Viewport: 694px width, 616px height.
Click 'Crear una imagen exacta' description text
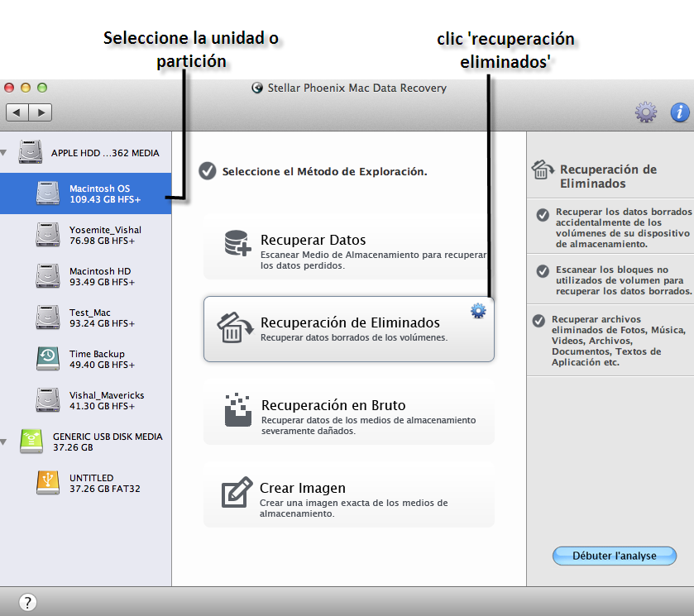pyautogui.click(x=354, y=508)
